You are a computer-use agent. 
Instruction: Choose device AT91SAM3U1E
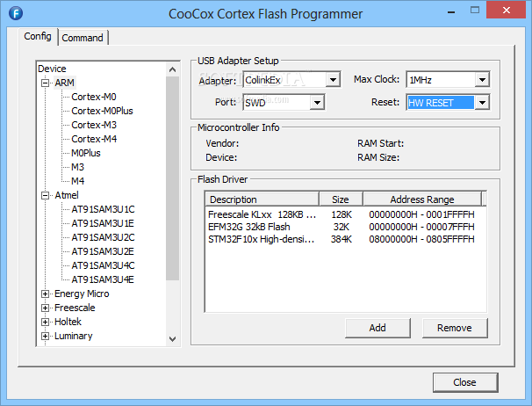tap(103, 223)
